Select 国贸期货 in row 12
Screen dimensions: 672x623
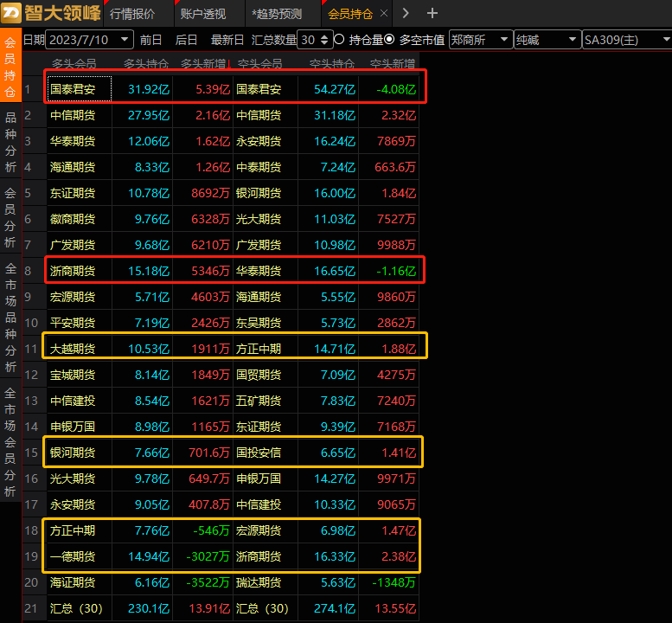[266, 375]
